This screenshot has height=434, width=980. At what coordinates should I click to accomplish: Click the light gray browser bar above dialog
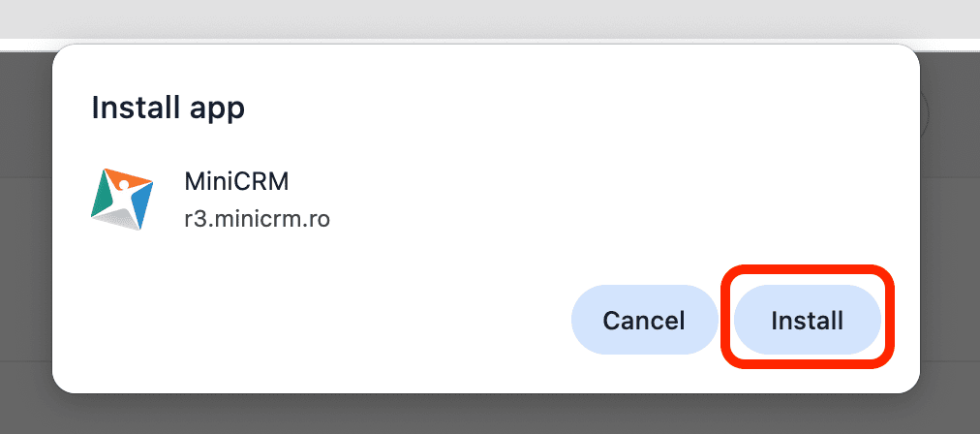click(484, 19)
